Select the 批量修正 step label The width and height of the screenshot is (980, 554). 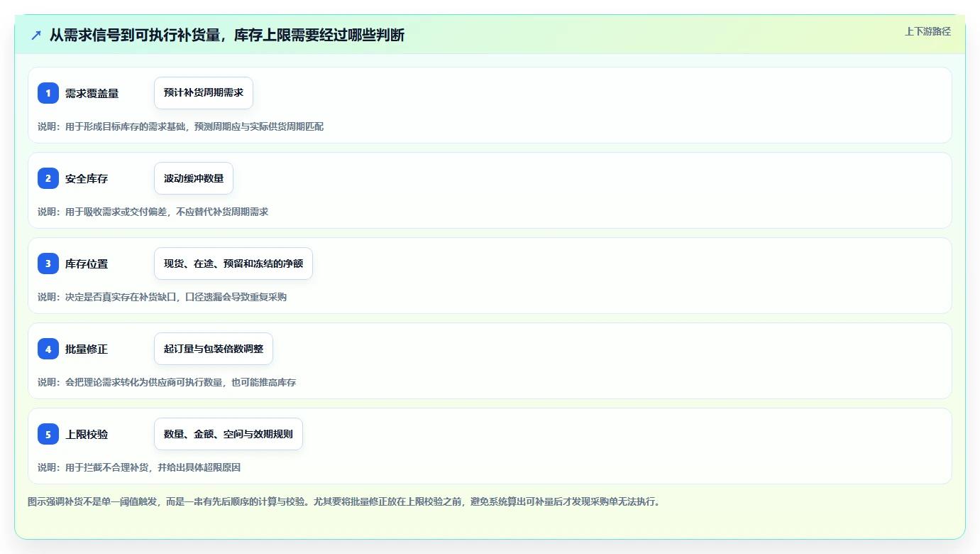87,349
